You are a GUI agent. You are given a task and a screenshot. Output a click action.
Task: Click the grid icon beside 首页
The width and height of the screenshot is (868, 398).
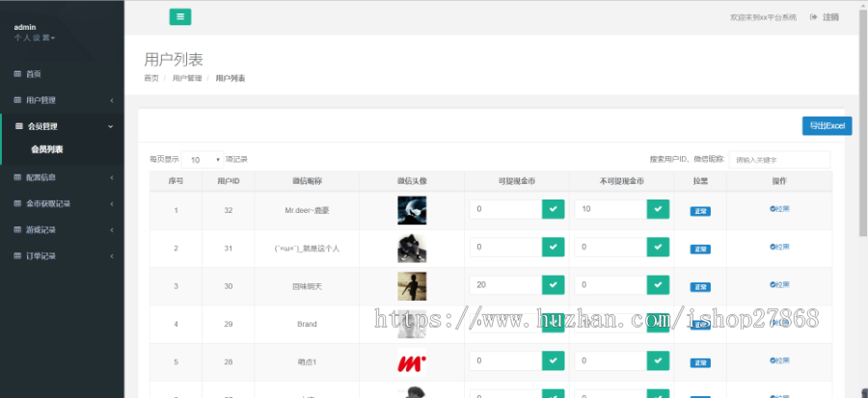(17, 74)
